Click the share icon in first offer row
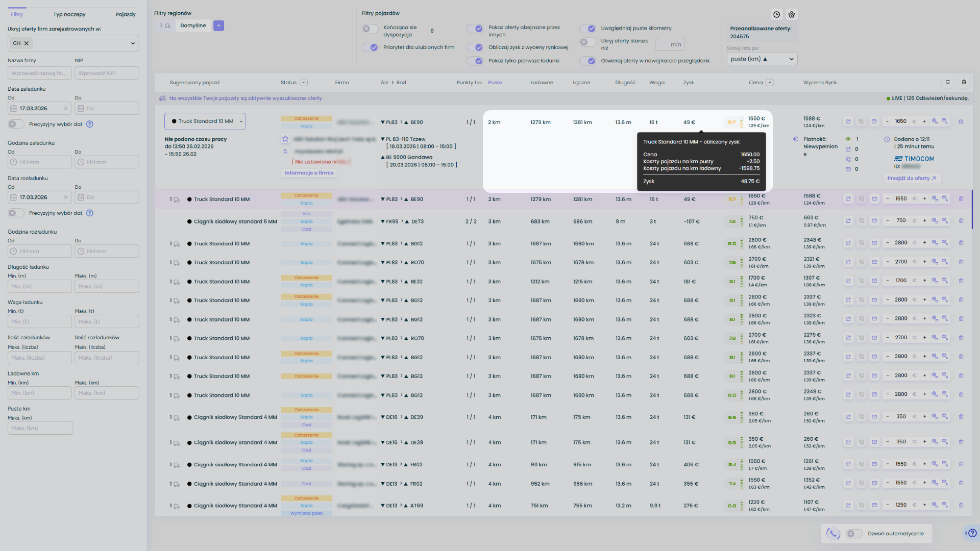Viewport: 980px width, 551px height. coord(848,122)
